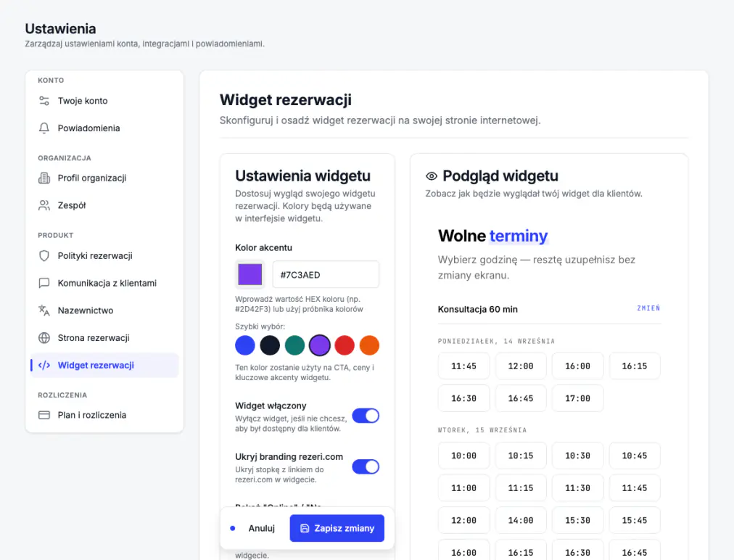Pick the 11:30 time slot
Image resolution: width=734 pixels, height=560 pixels.
click(x=577, y=488)
